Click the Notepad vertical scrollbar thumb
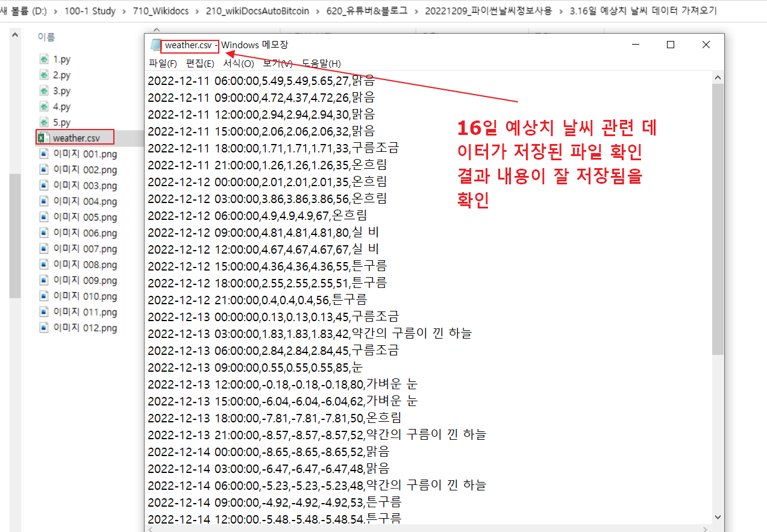Viewport: 767px width, 532px height. coord(718,219)
